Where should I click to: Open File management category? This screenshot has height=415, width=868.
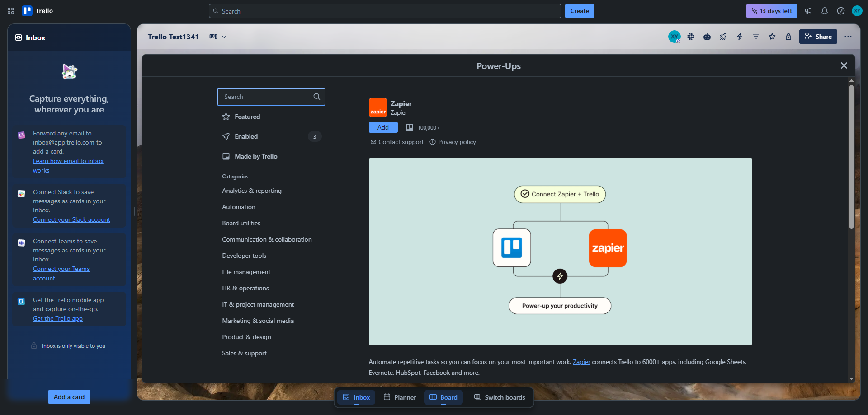point(246,272)
